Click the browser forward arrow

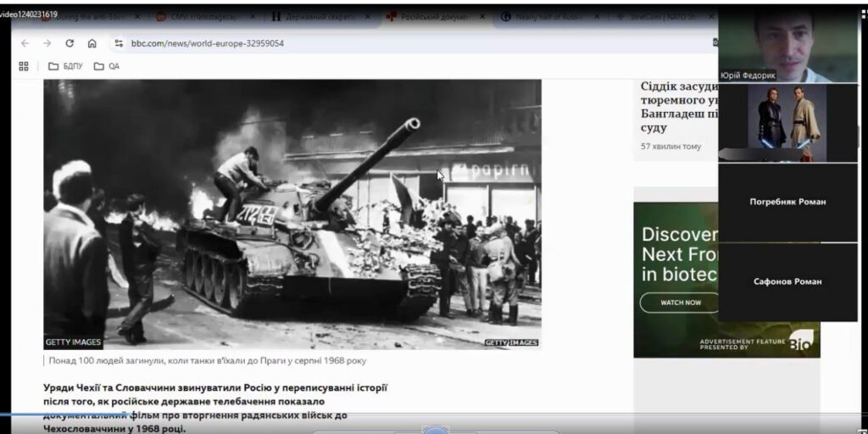coord(47,43)
